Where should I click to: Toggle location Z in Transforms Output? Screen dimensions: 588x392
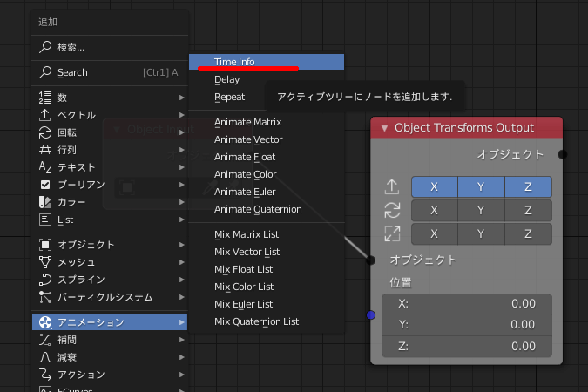click(529, 186)
